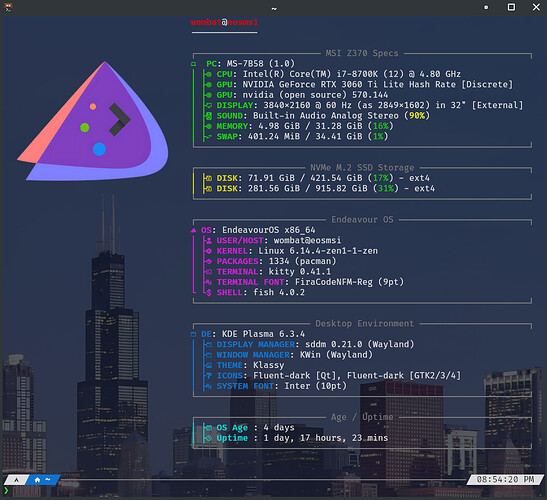Click the keep-above pin dot in title bar

click(x=486, y=7)
